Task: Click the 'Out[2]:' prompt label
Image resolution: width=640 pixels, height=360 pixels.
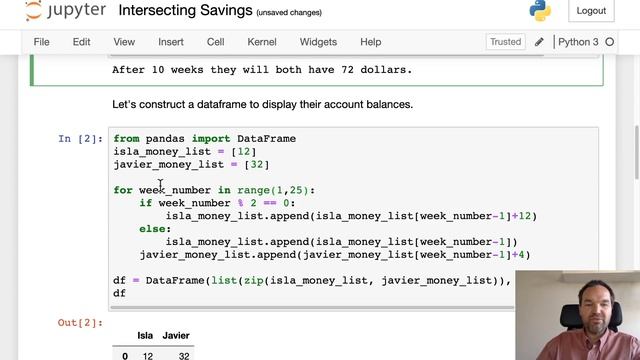Action: tap(80, 323)
